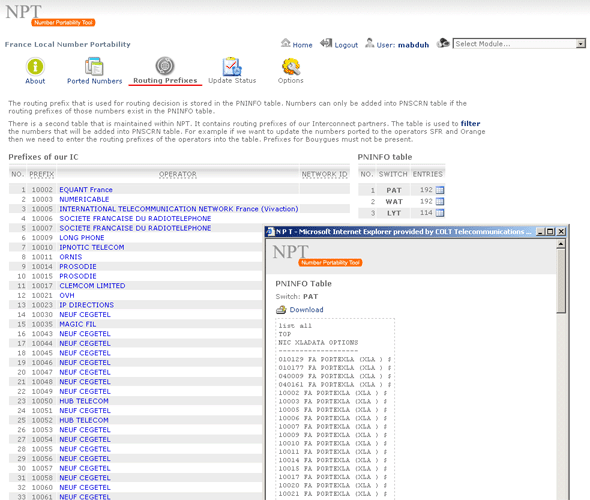The image size is (590, 500).
Task: Open EQUANT France operator link
Action: click(86, 190)
